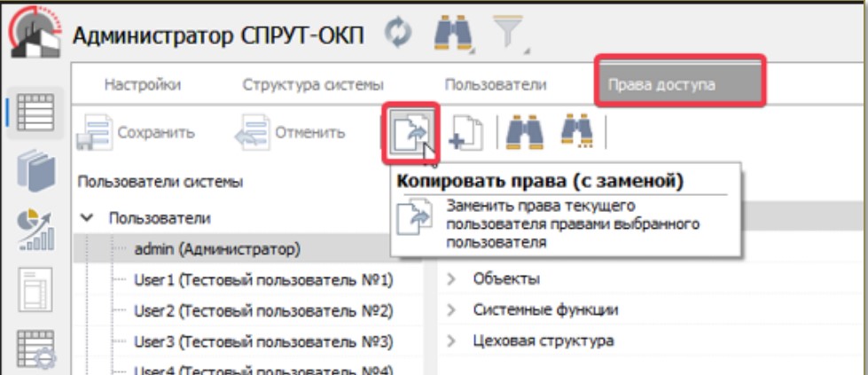
Task: Click Copy rights with replacement toolbar icon
Action: [411, 132]
